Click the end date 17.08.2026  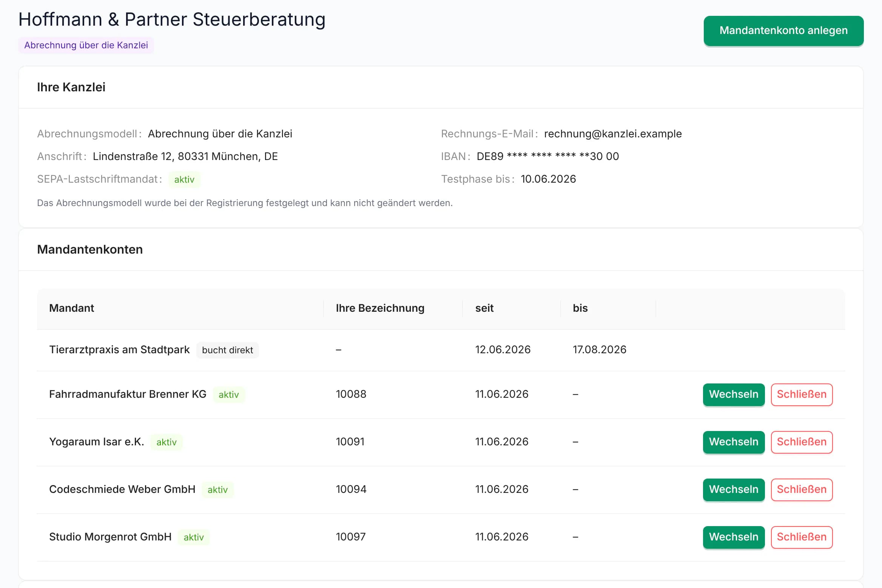pyautogui.click(x=599, y=350)
